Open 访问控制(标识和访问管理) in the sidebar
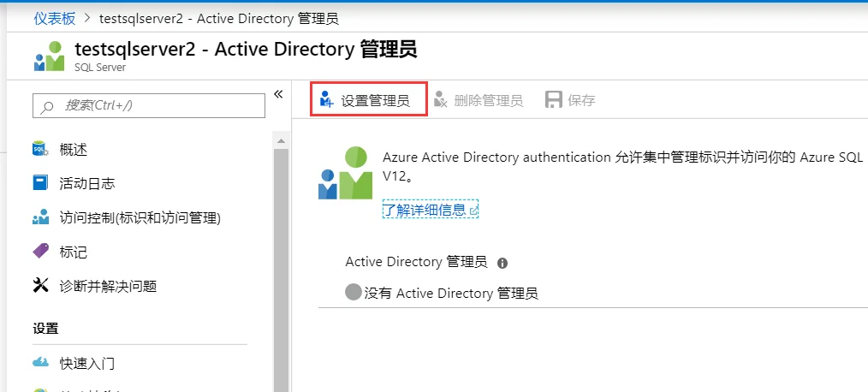This screenshot has width=868, height=392. [140, 218]
